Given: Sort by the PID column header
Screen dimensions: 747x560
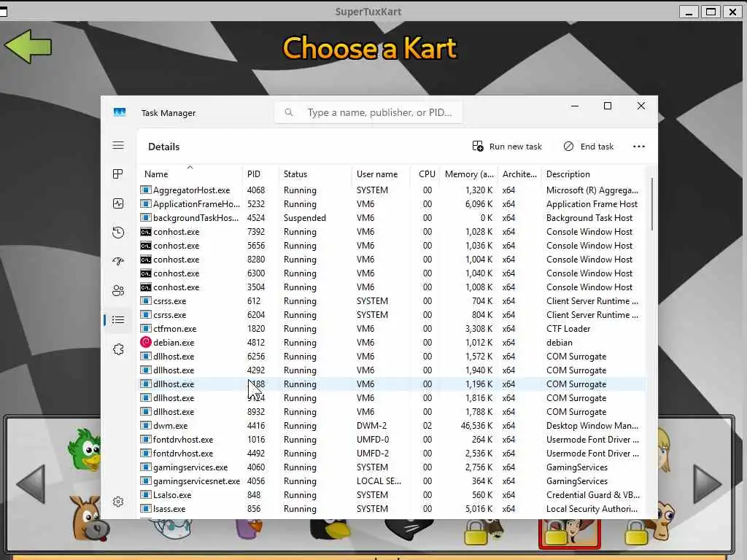Looking at the screenshot, I should tap(260, 174).
